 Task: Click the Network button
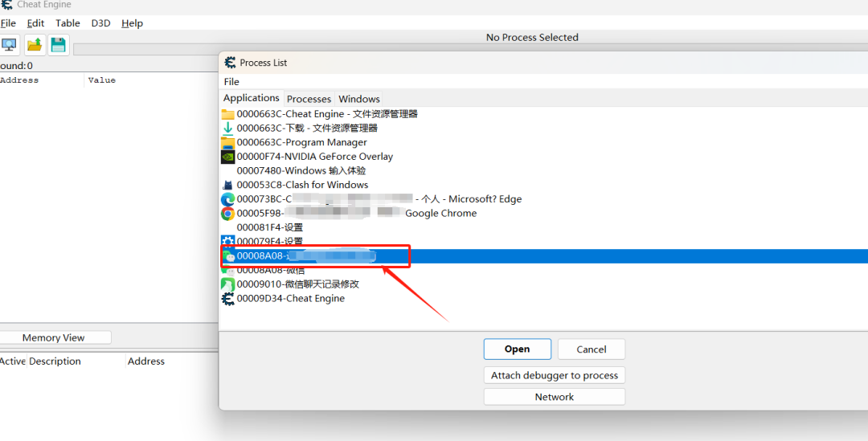554,397
